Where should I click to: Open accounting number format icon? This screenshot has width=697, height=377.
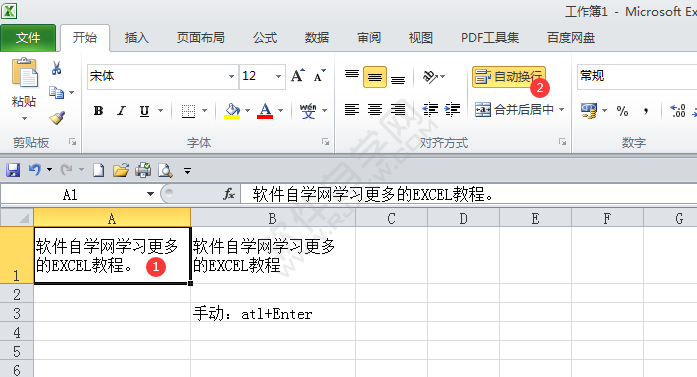click(x=589, y=110)
